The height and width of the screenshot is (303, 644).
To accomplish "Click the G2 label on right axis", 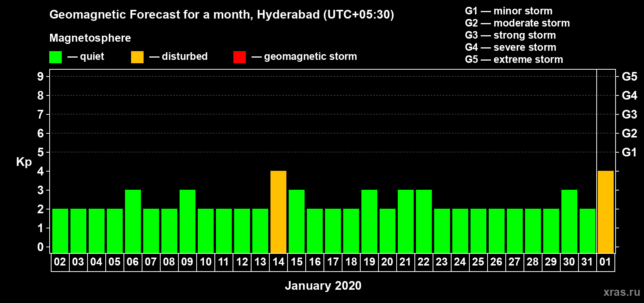I will pos(630,133).
